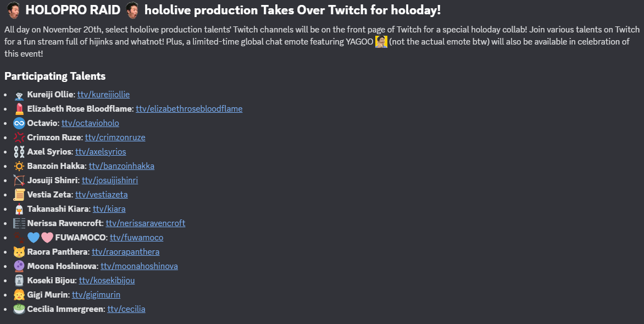The width and height of the screenshot is (644, 324).
Task: Click the pink heart emoji before FUWAMOCO
Action: [x=47, y=238]
